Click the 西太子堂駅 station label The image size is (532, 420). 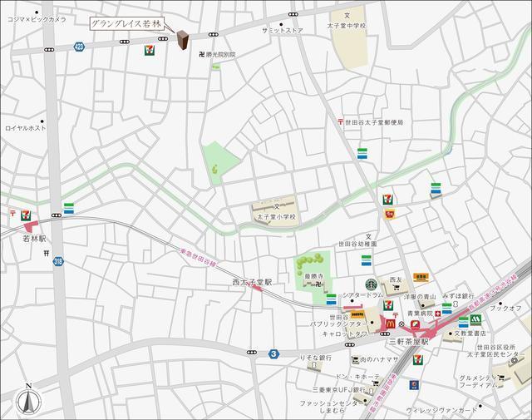coord(252,283)
